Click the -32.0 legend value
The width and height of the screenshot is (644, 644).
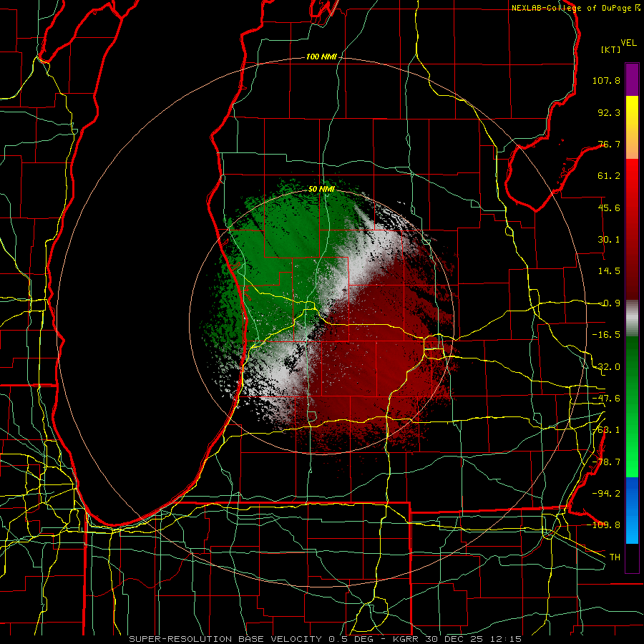(x=606, y=367)
